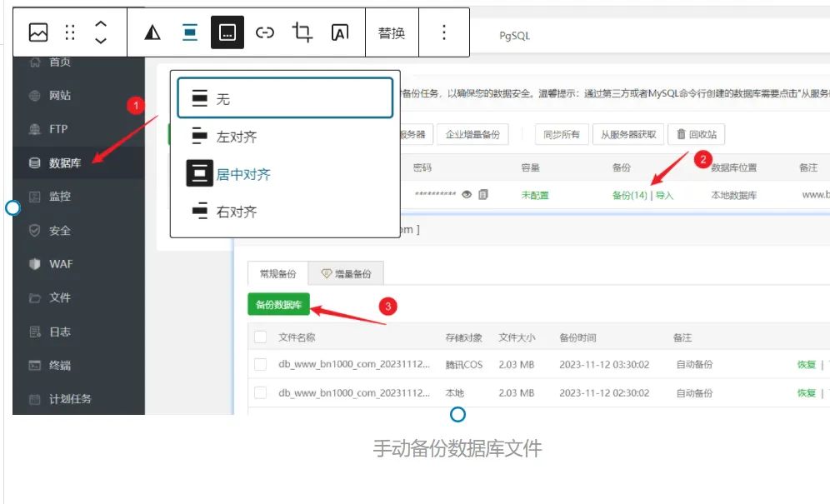Click the block drag handle icon
830x504 pixels.
tap(70, 32)
